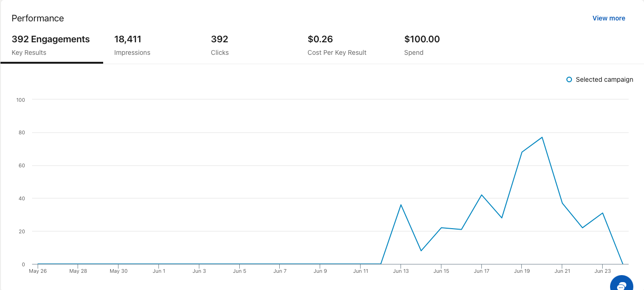Click the Jun 11 x-axis date label
Screen dimensions: 644x290
pyautogui.click(x=361, y=271)
